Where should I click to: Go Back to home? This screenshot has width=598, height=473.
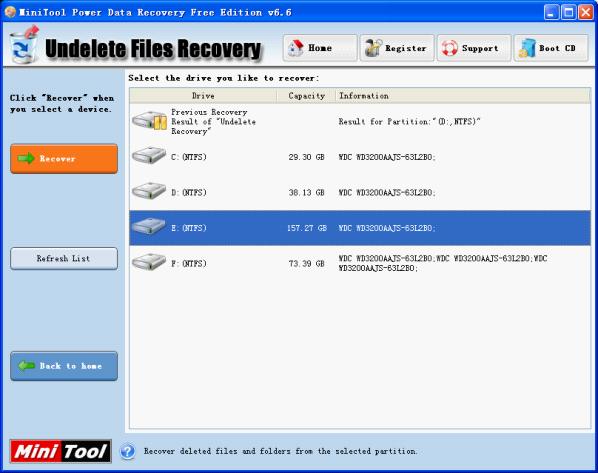coord(64,366)
